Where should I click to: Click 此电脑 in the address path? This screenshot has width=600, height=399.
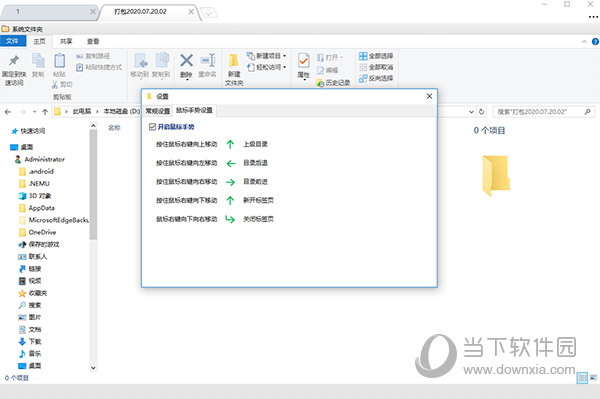click(82, 111)
